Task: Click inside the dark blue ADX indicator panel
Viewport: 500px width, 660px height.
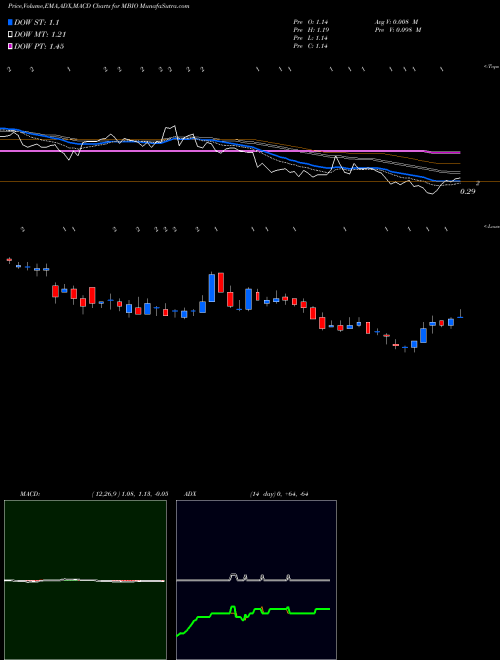Action: pos(256,580)
